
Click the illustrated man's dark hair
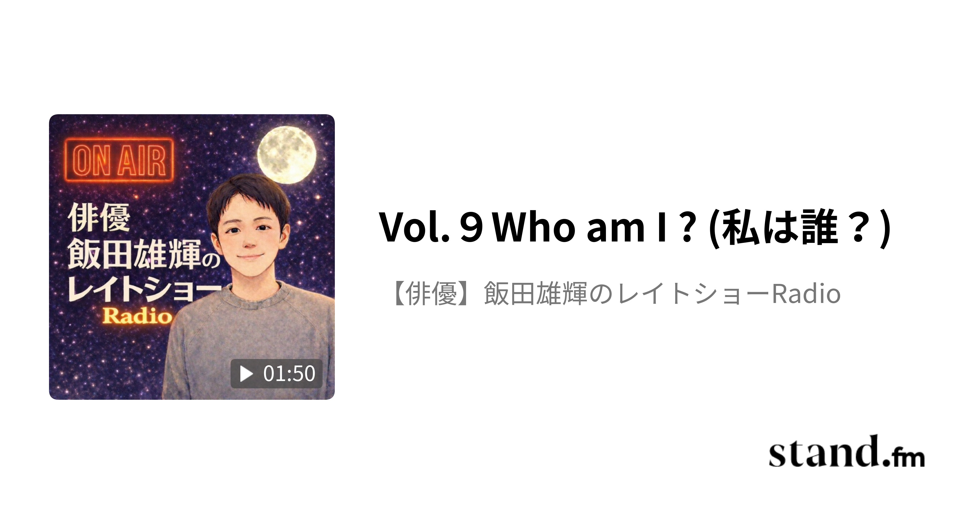[247, 198]
